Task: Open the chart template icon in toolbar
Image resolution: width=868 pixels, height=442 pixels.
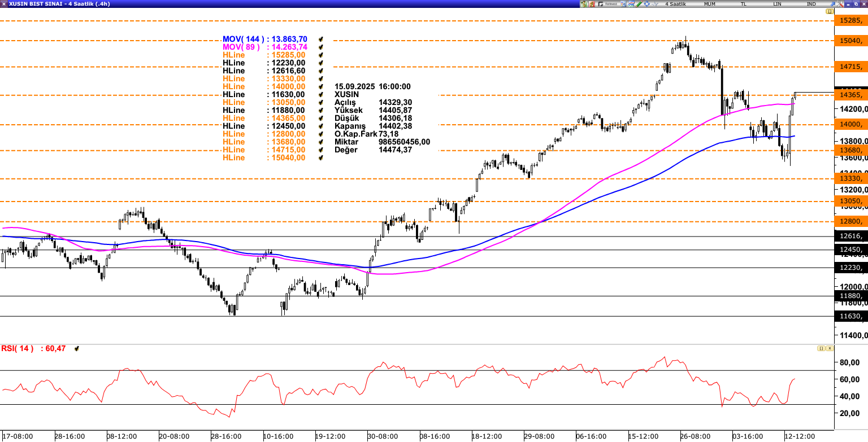Action: (631, 4)
